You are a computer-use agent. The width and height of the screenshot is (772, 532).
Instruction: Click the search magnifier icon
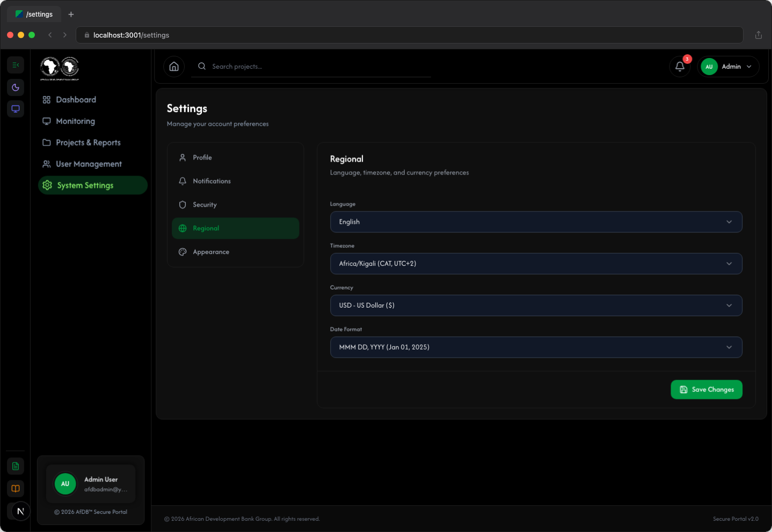pos(202,66)
